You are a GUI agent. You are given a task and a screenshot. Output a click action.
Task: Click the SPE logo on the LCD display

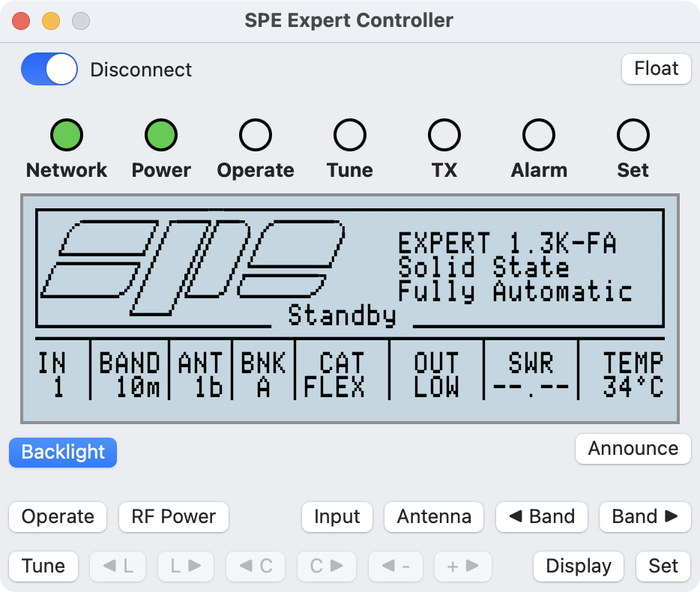point(193,267)
